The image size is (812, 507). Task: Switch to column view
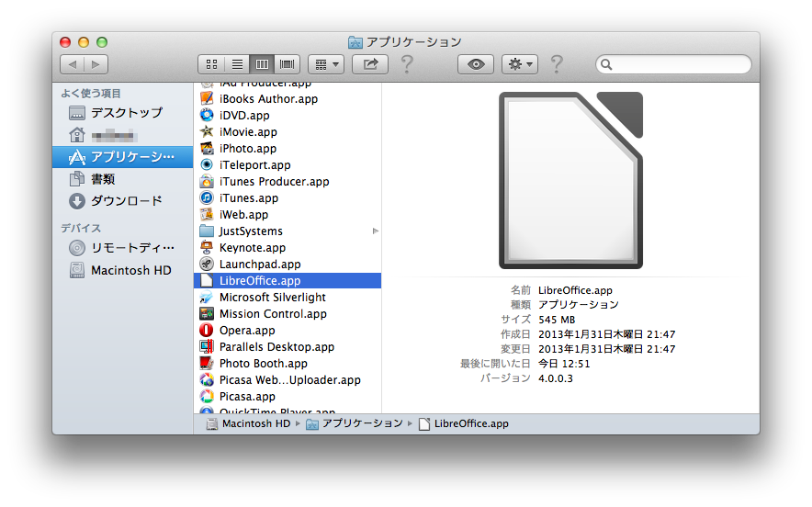[x=262, y=64]
